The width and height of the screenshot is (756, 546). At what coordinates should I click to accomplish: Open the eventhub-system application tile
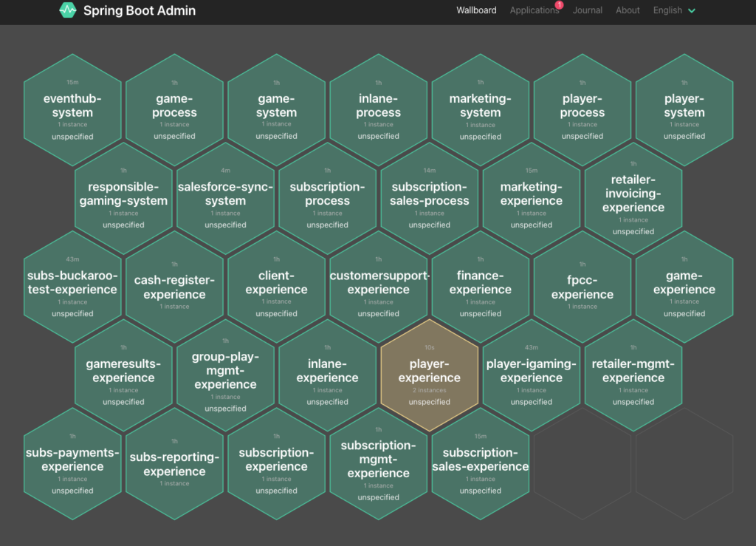pos(72,109)
